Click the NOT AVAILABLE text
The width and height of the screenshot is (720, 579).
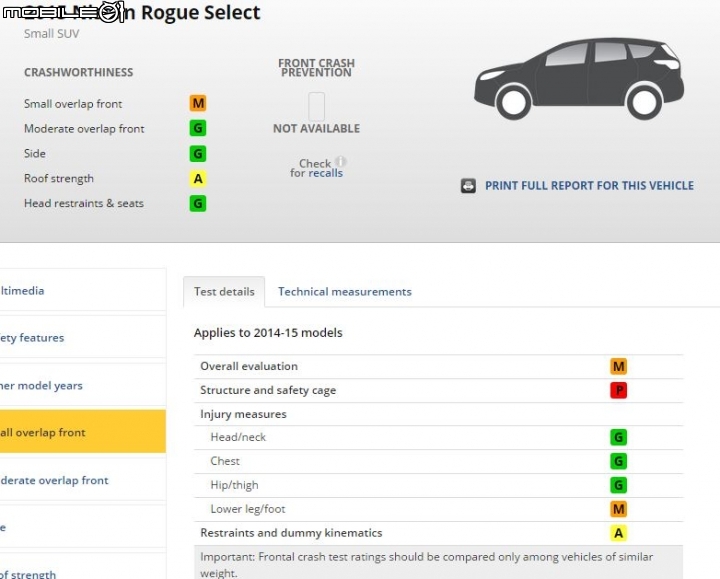point(316,129)
